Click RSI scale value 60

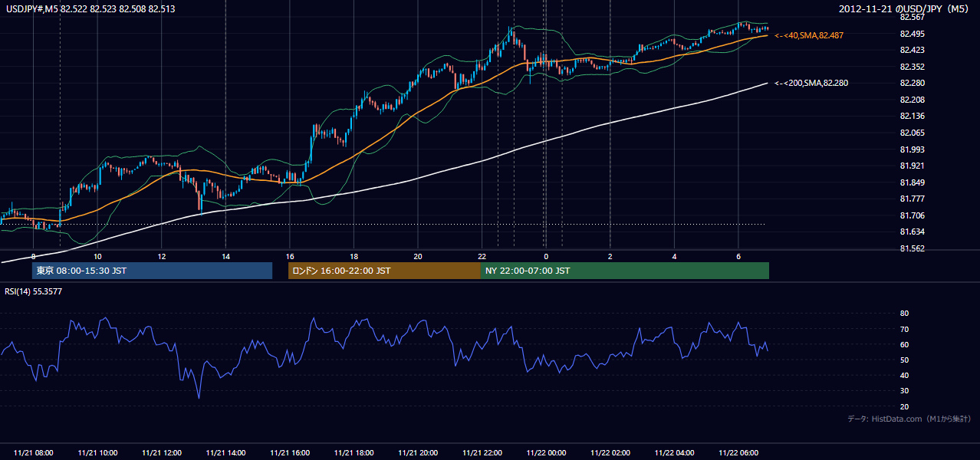pyautogui.click(x=904, y=344)
